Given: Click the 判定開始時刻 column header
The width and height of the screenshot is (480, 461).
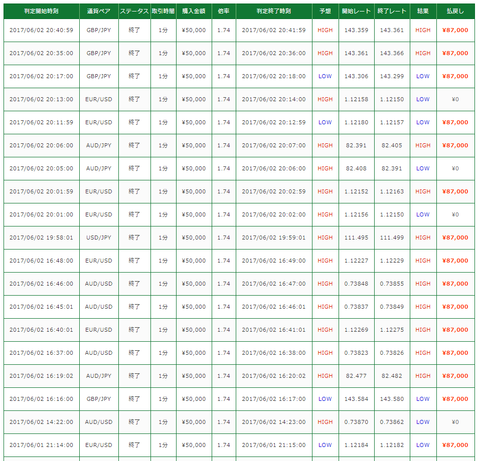Looking at the screenshot, I should 41,11.
